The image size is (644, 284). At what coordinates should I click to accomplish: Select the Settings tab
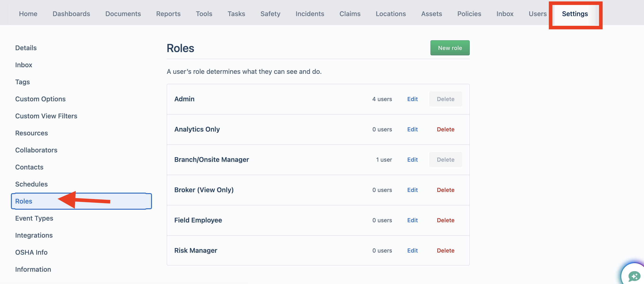[575, 14]
